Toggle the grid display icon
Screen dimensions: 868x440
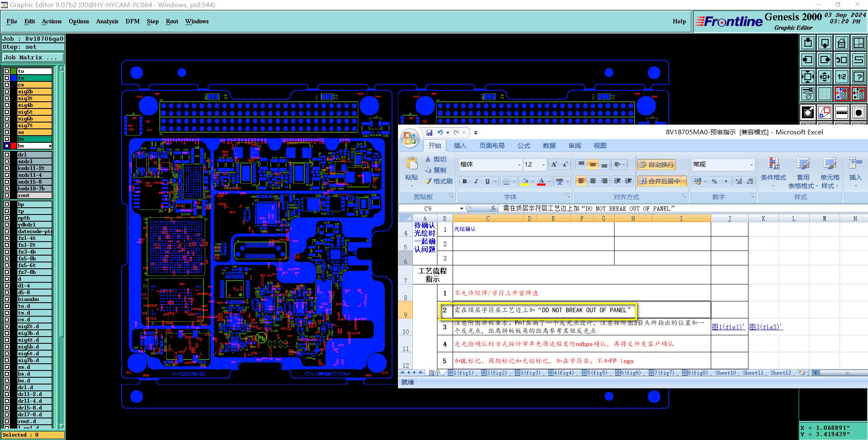(x=825, y=94)
